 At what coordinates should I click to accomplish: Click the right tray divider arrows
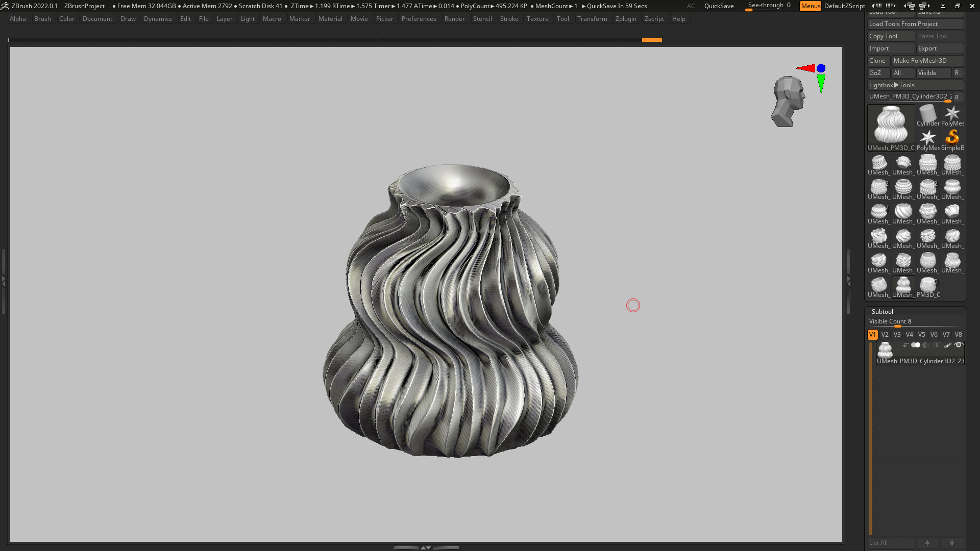849,281
